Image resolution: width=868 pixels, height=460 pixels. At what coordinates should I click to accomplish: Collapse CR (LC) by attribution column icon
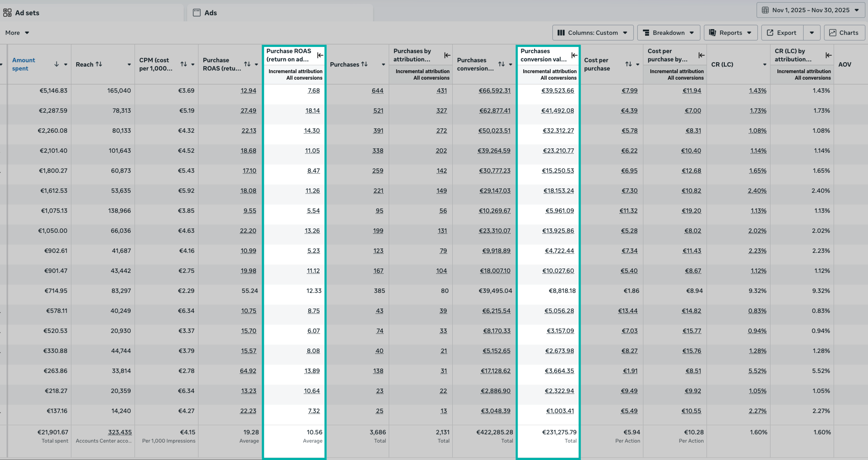tap(828, 55)
